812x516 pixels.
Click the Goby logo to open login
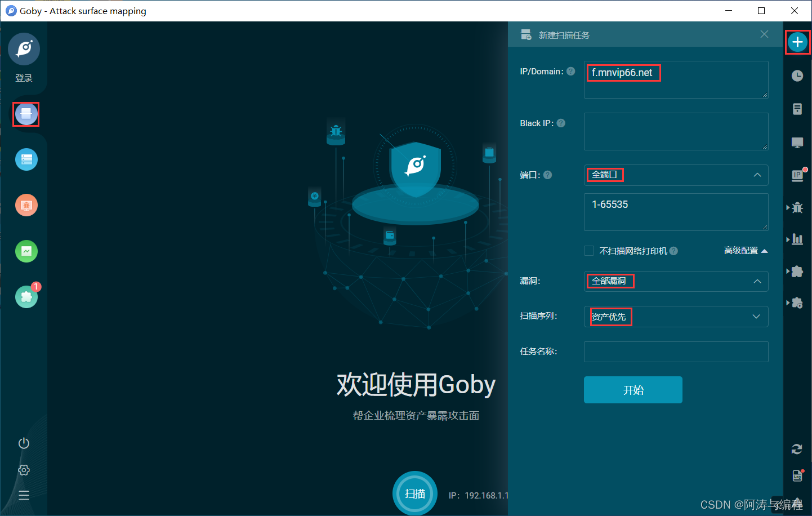(25, 49)
